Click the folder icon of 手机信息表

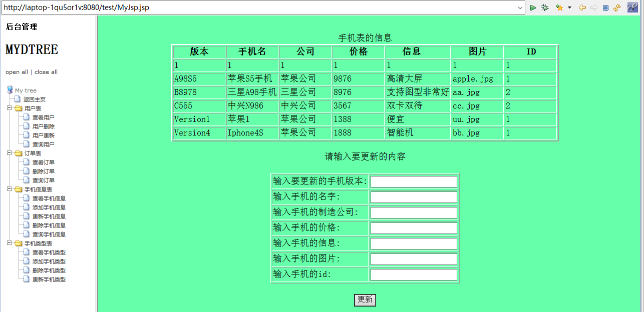click(19, 189)
